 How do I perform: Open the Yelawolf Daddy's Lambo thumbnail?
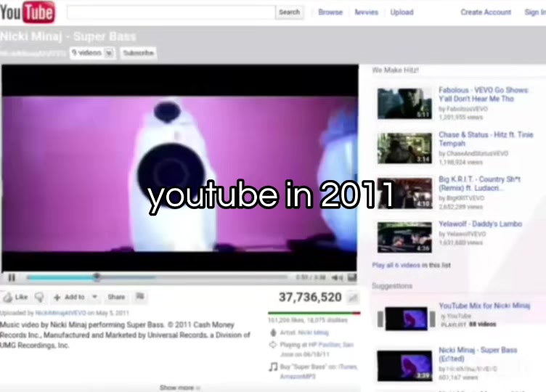404,237
